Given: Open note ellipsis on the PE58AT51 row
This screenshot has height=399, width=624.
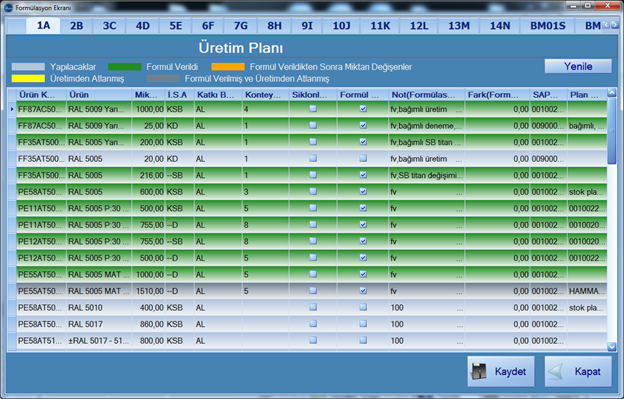Looking at the screenshot, I should (x=460, y=342).
